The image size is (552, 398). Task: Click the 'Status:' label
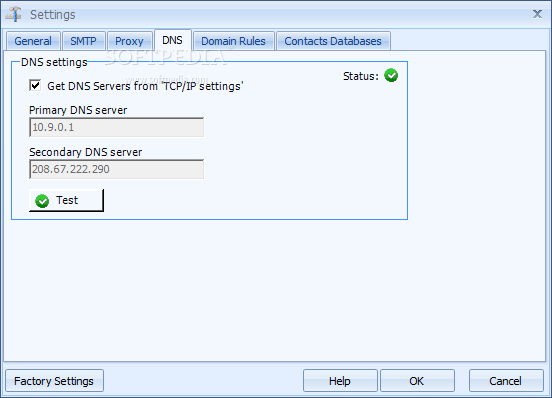tap(361, 76)
